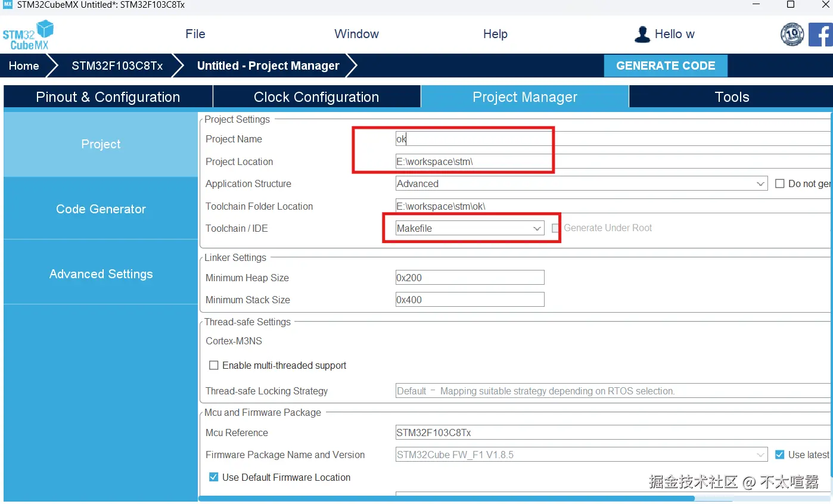Click the Application Structure label
833x504 pixels.
[248, 183]
